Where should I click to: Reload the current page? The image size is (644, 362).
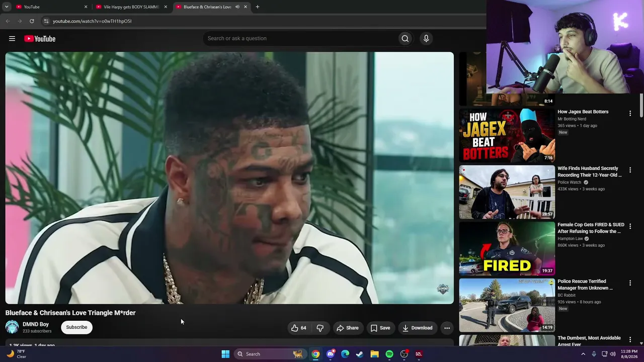32,21
